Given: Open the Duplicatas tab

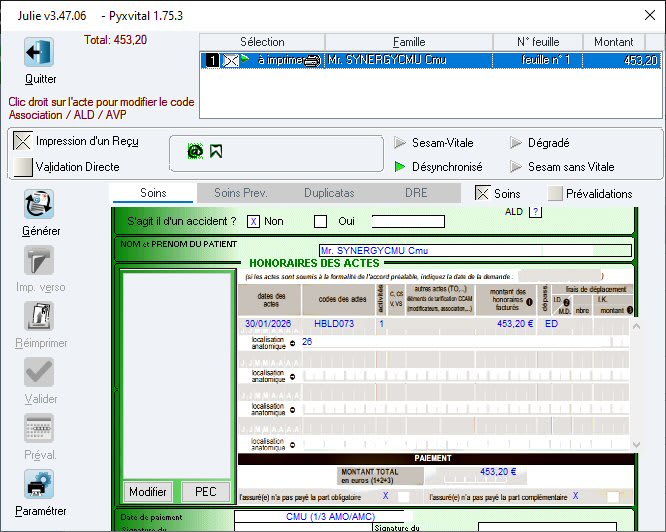Looking at the screenshot, I should 328,193.
